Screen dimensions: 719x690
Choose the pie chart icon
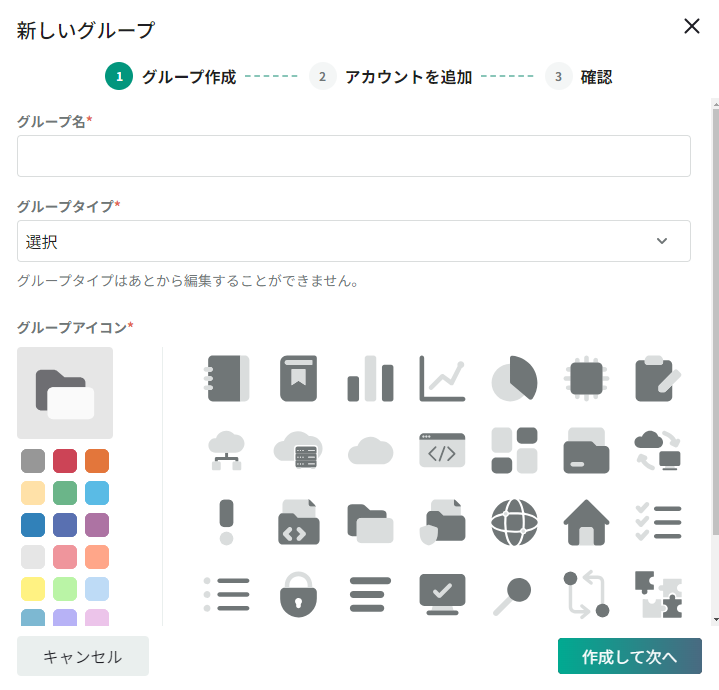pyautogui.click(x=514, y=378)
